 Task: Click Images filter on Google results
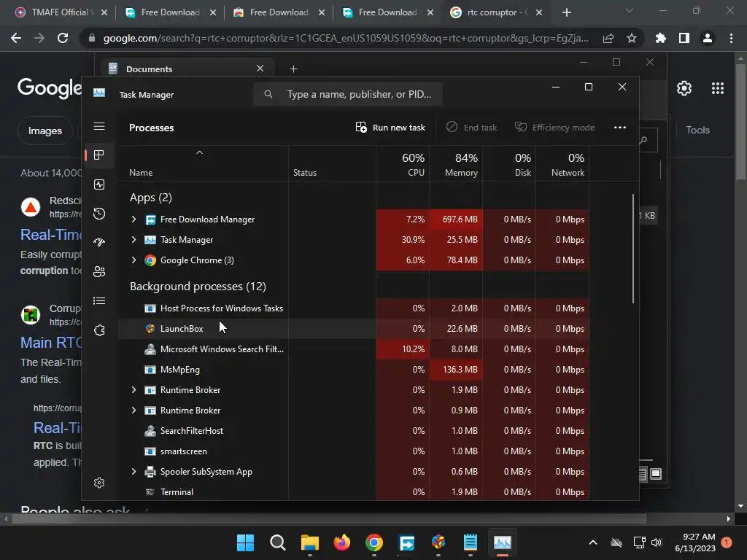coord(44,131)
